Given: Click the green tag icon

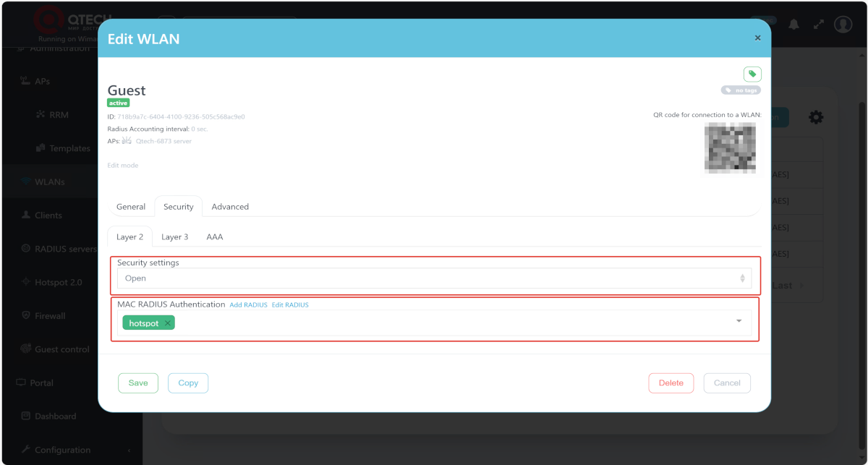Looking at the screenshot, I should [752, 74].
